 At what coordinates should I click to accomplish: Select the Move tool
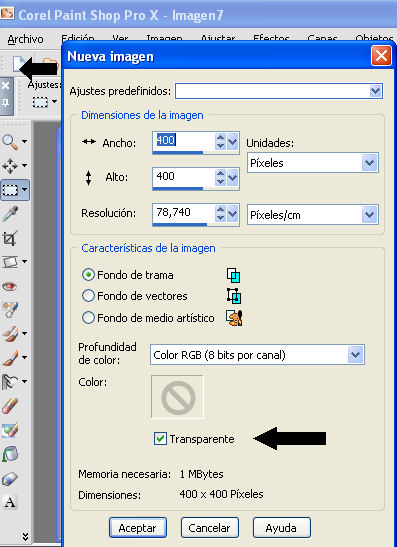click(10, 166)
